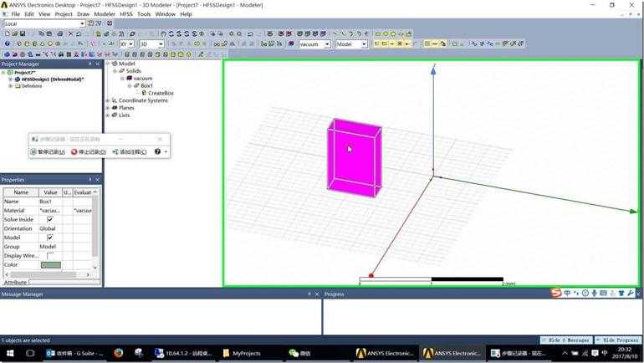Stop recording in steps recorder
Viewport: 644px width, 363px height.
click(x=89, y=151)
